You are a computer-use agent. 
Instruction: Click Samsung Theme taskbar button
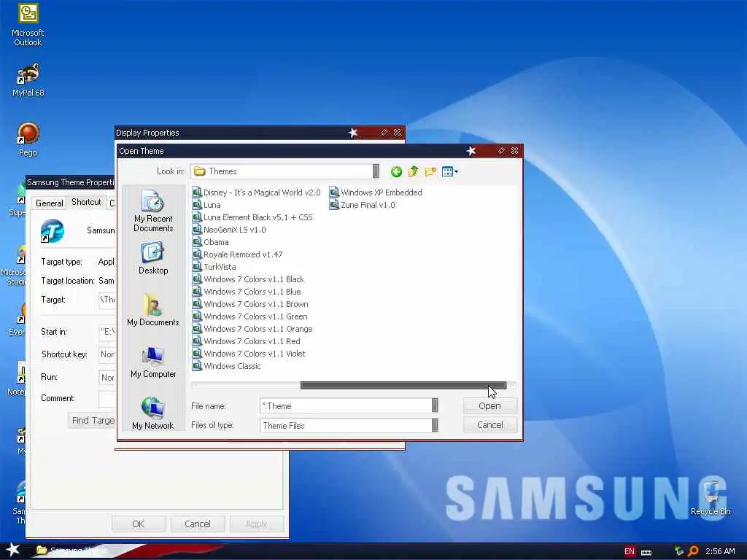72,551
